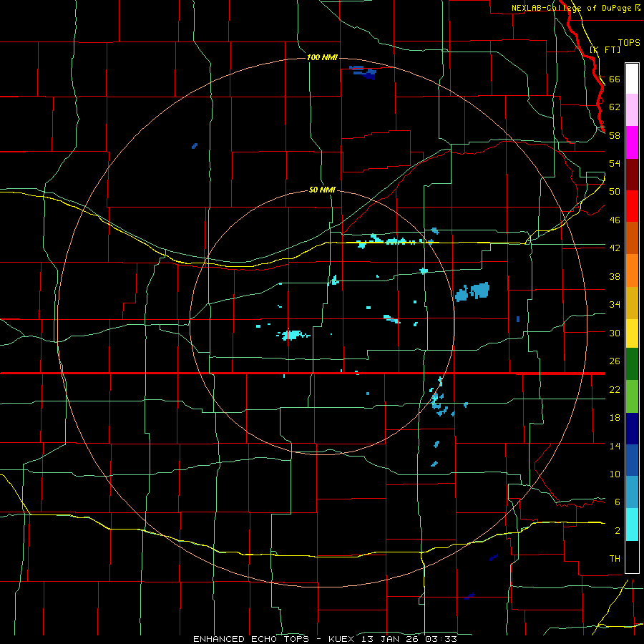The height and width of the screenshot is (644, 644).
Task: Pick the light green legend color band
Action: coord(632,396)
